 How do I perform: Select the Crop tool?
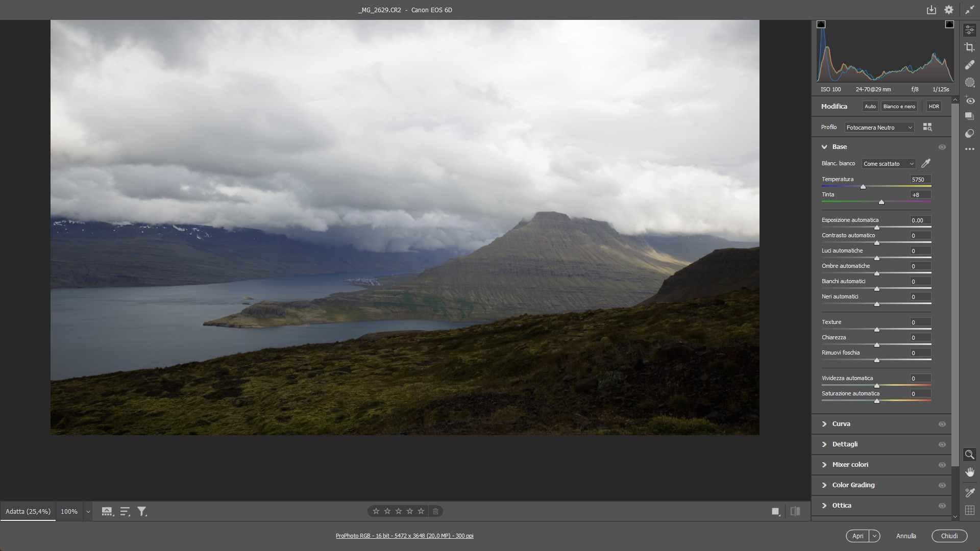[970, 47]
